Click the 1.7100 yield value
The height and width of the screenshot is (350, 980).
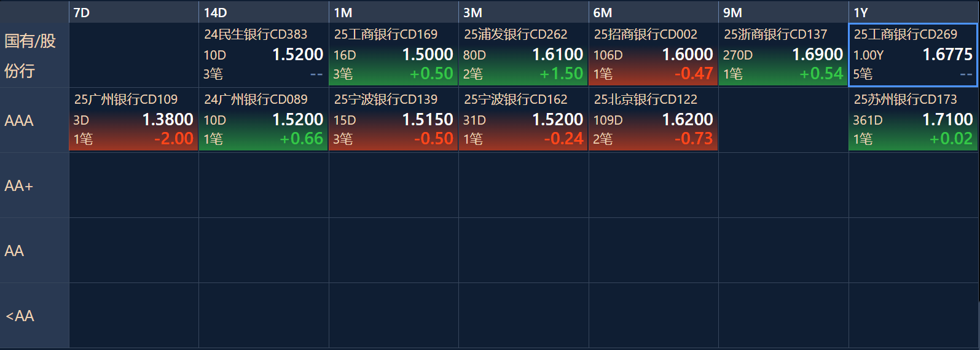[x=947, y=120]
